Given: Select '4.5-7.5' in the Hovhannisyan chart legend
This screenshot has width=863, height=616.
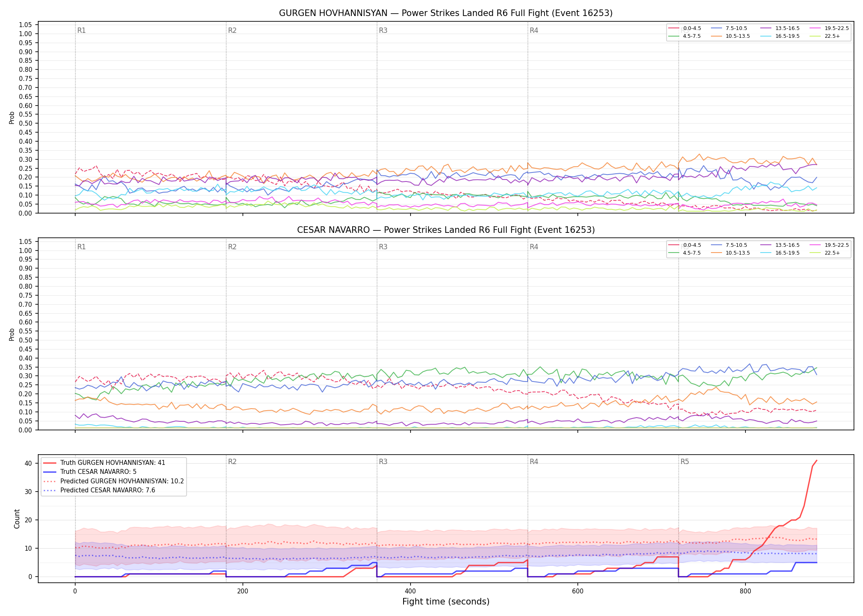Looking at the screenshot, I should coord(685,36).
